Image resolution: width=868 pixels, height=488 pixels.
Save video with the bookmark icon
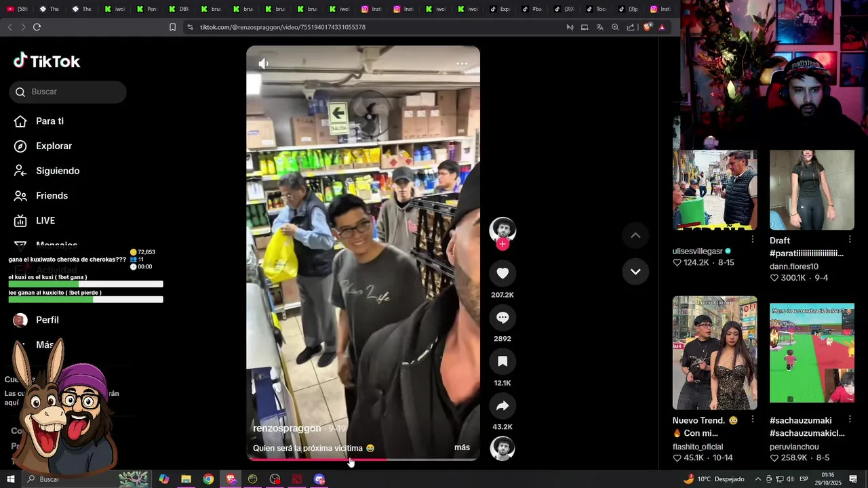point(502,361)
